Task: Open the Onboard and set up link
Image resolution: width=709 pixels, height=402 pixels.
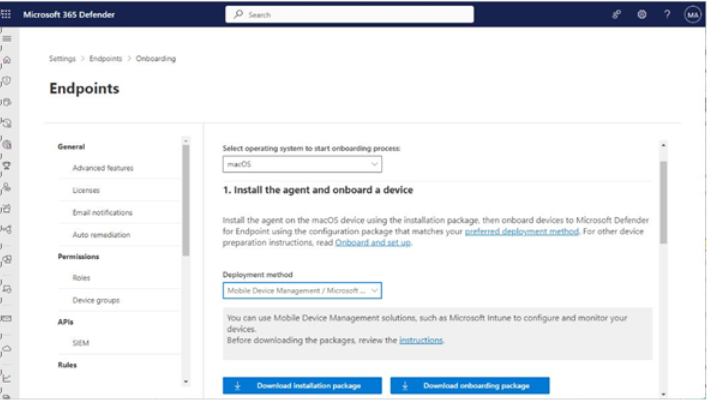Action: (373, 243)
